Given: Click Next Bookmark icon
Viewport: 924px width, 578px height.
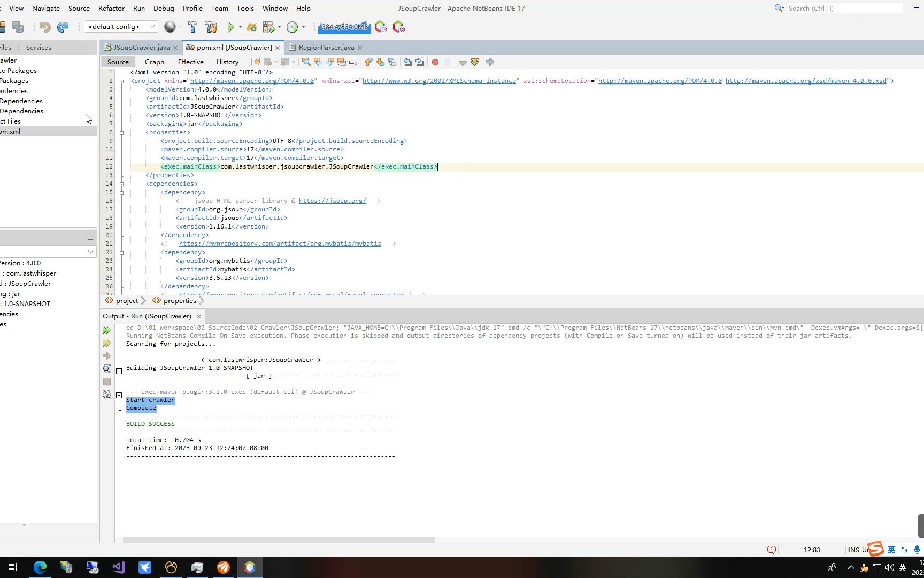Looking at the screenshot, I should tap(380, 62).
